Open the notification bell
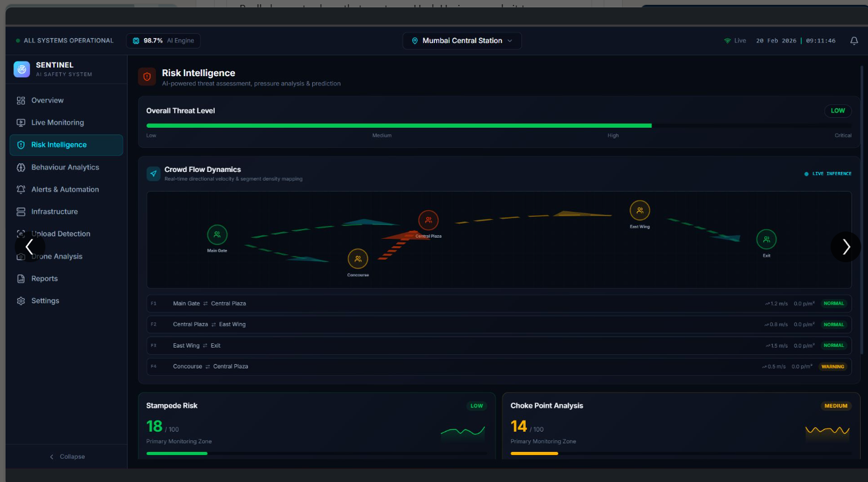This screenshot has width=868, height=482. tap(853, 41)
